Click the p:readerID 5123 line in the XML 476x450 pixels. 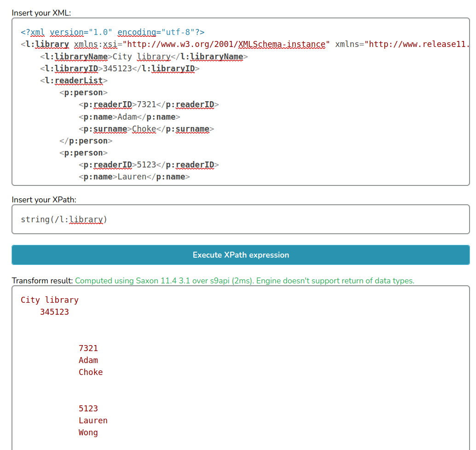pos(148,165)
